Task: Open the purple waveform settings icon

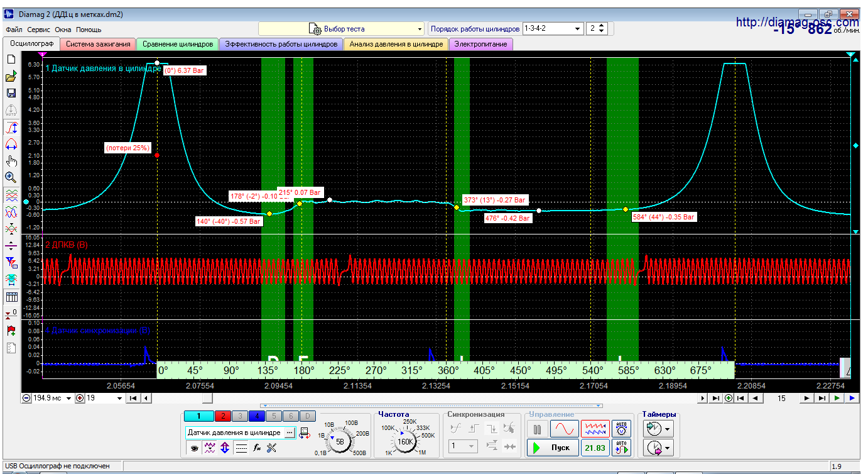Action: [x=210, y=448]
